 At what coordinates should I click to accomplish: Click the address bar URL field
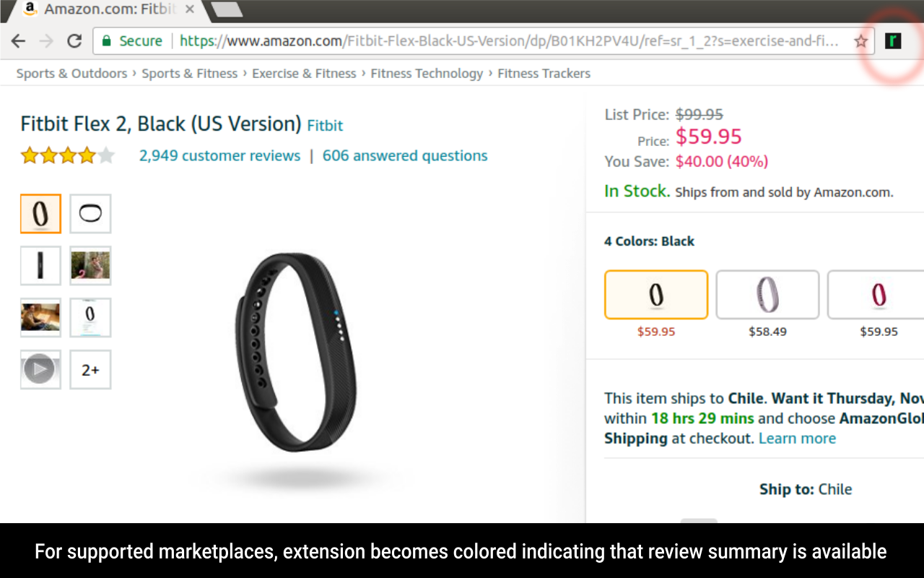click(x=505, y=41)
